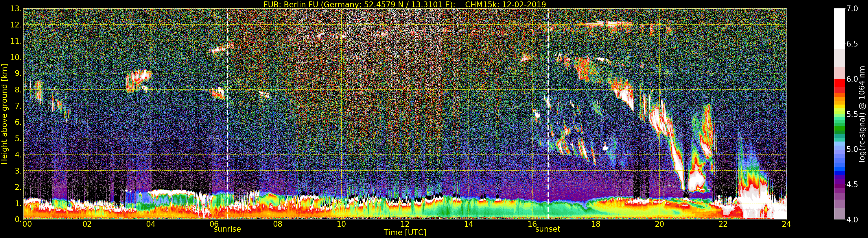
Task: Click the Height above ground axis label
Action: pyautogui.click(x=4, y=114)
